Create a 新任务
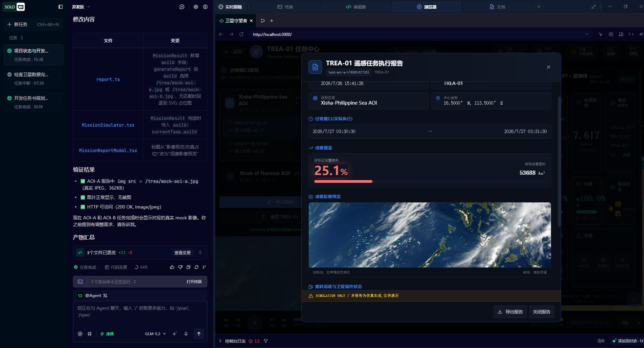This screenshot has width=644, height=348. tap(33, 24)
